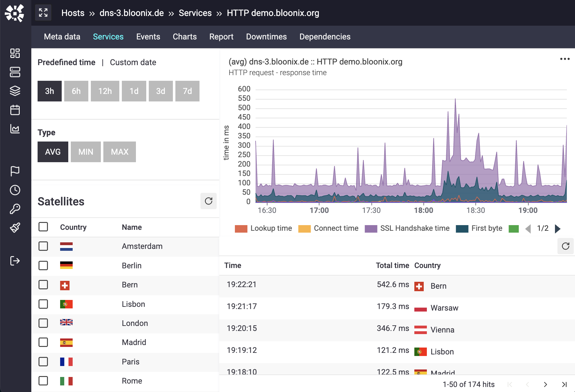The height and width of the screenshot is (392, 575).
Task: Select the 1d time range
Action: 134,91
